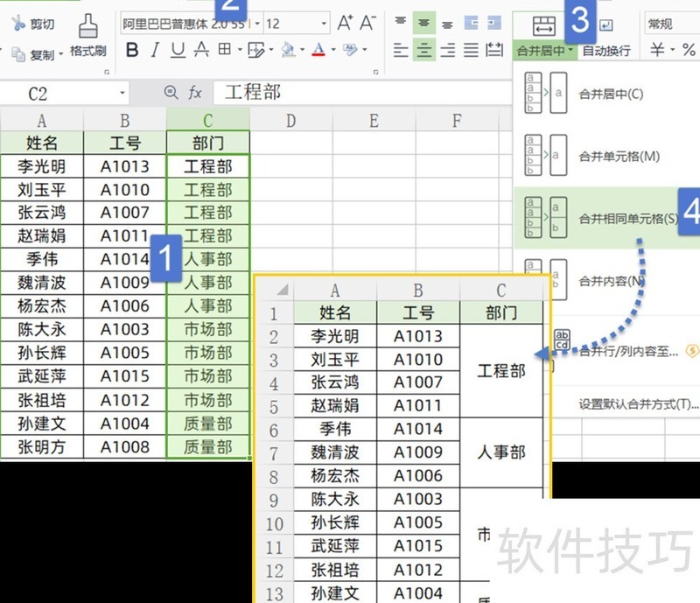
Task: Toggle Underline formatting
Action: tap(178, 50)
